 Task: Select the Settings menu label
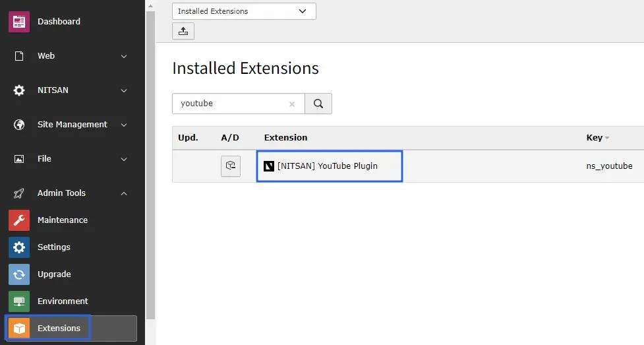[x=54, y=247]
